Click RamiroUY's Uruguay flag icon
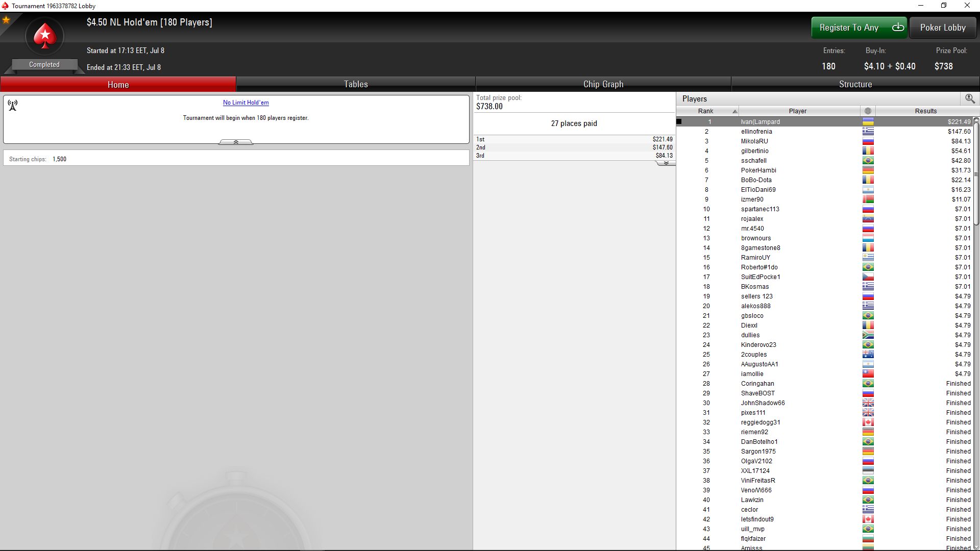 [x=868, y=258]
